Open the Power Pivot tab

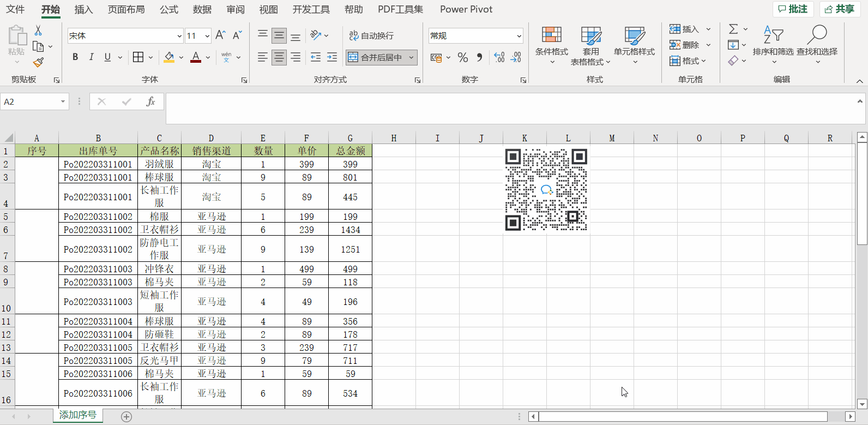pos(466,9)
